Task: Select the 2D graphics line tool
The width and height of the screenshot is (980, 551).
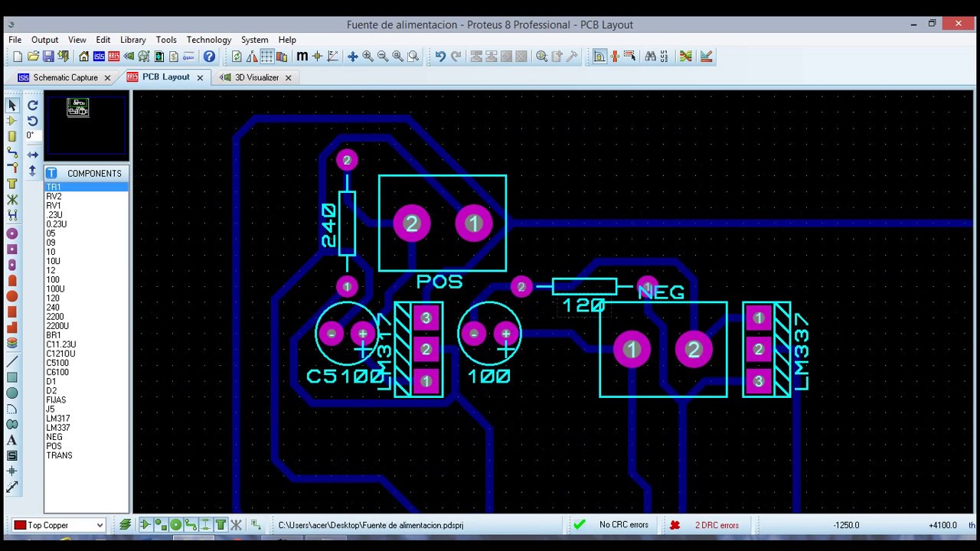Action: [12, 361]
